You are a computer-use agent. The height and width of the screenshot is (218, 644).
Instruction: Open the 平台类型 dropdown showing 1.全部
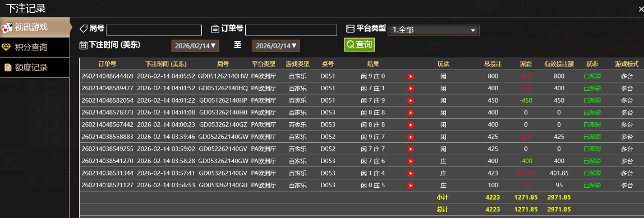pyautogui.click(x=433, y=30)
